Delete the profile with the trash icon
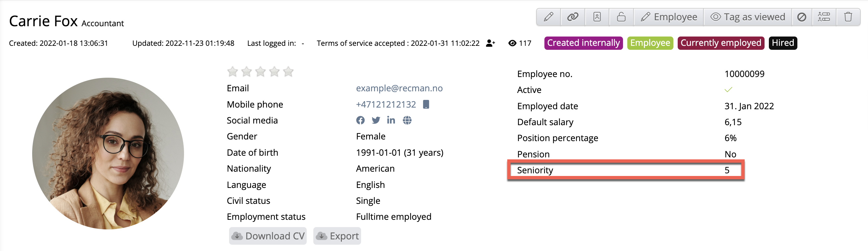This screenshot has width=868, height=251. point(848,17)
